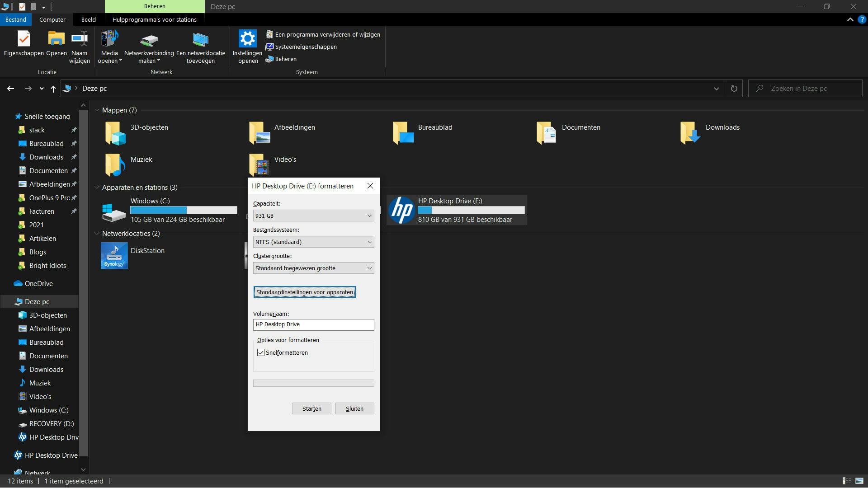
Task: Open the Capaciteit dropdown
Action: 313,216
